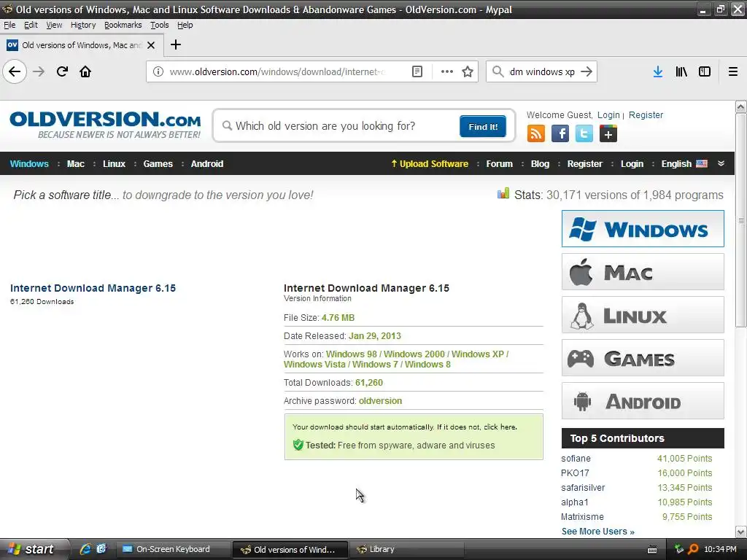Expand the chevron beside English language
The image size is (747, 560).
click(721, 163)
